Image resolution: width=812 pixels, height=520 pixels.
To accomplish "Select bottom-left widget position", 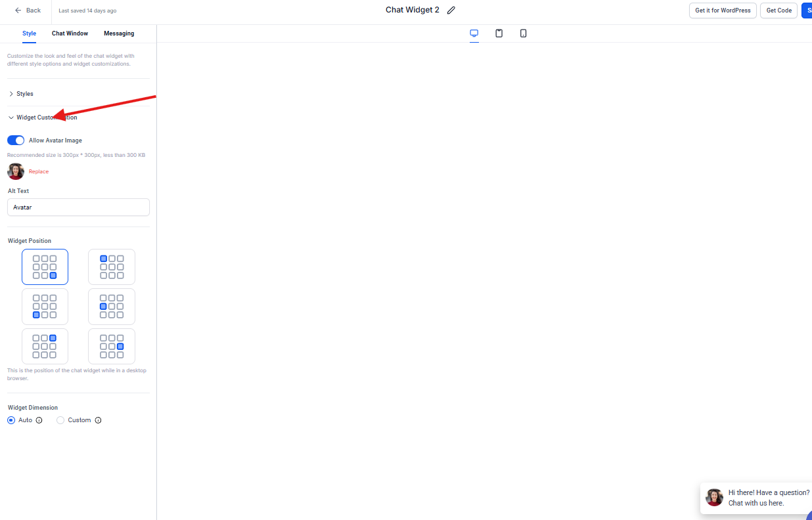I will point(45,307).
